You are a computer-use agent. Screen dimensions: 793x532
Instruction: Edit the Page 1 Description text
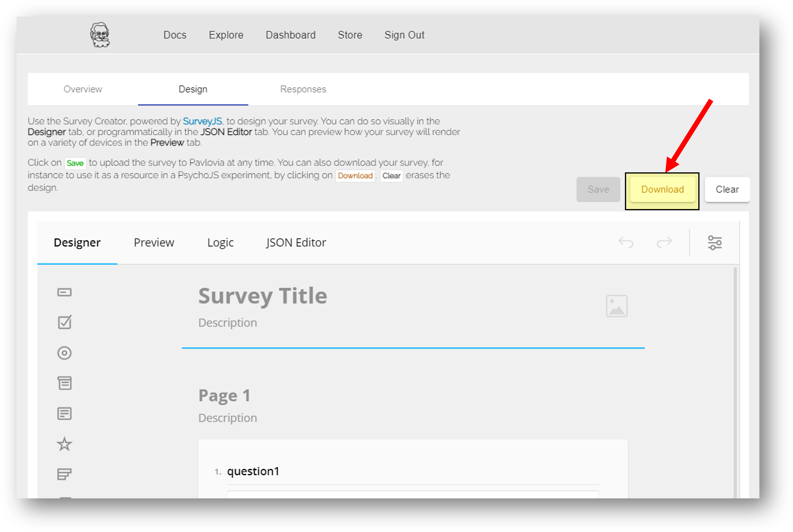pyautogui.click(x=227, y=418)
